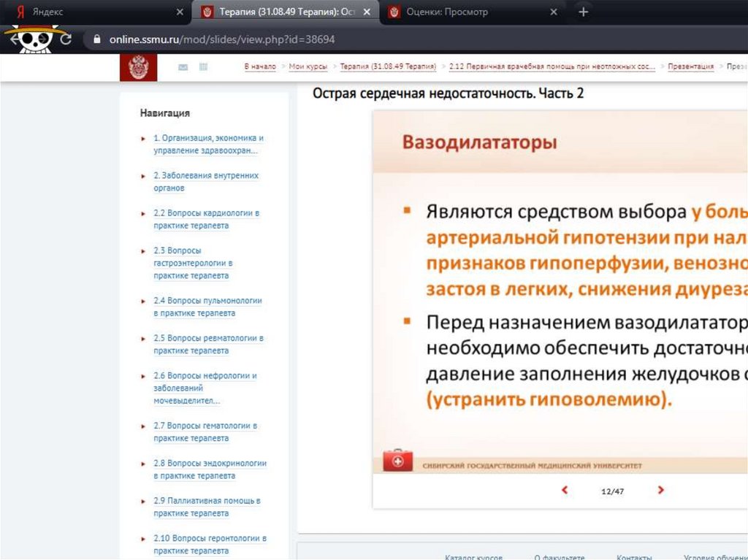
Task: Switch to Оценки: Просмотр tab
Action: click(x=467, y=12)
